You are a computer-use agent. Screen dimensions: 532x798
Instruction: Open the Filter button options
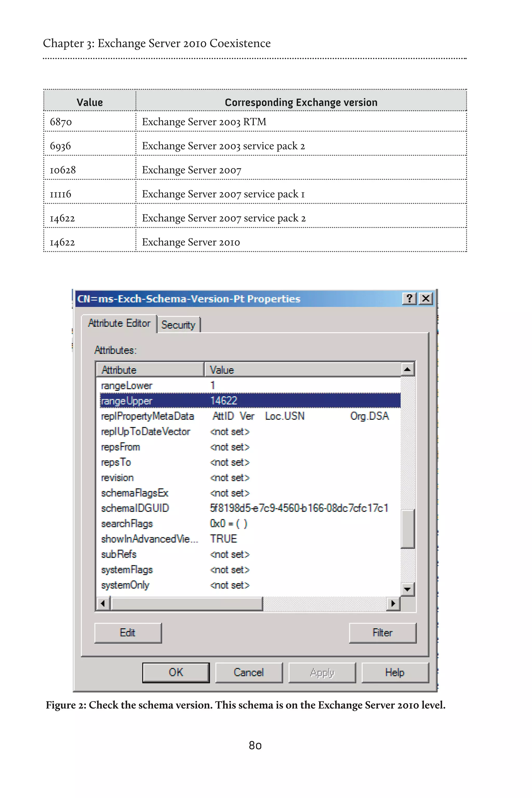[x=382, y=633]
